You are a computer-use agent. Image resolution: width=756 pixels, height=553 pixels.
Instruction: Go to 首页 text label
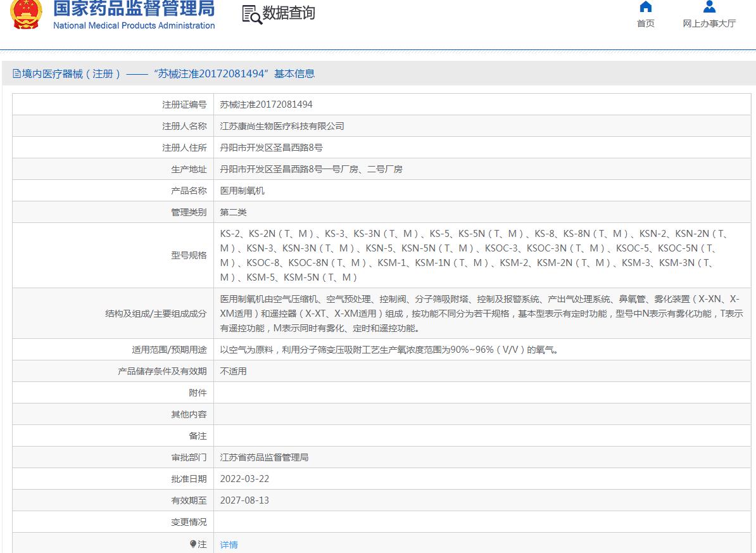click(x=645, y=23)
